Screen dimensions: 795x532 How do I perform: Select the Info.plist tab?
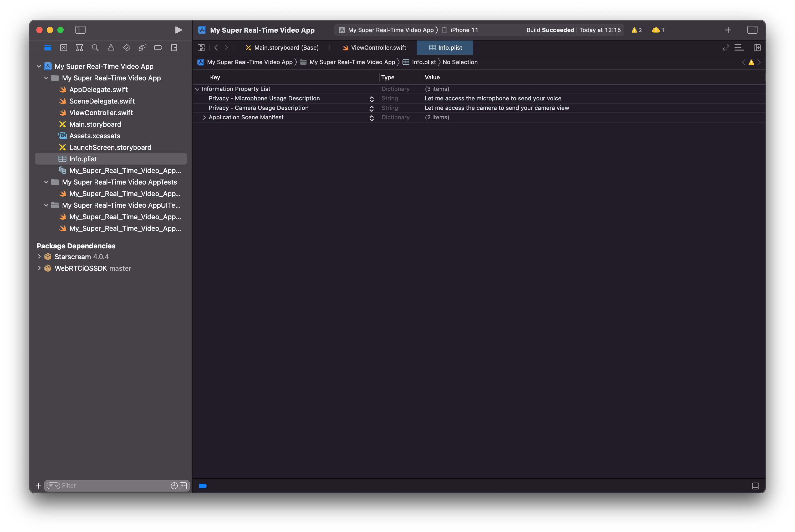pyautogui.click(x=445, y=48)
